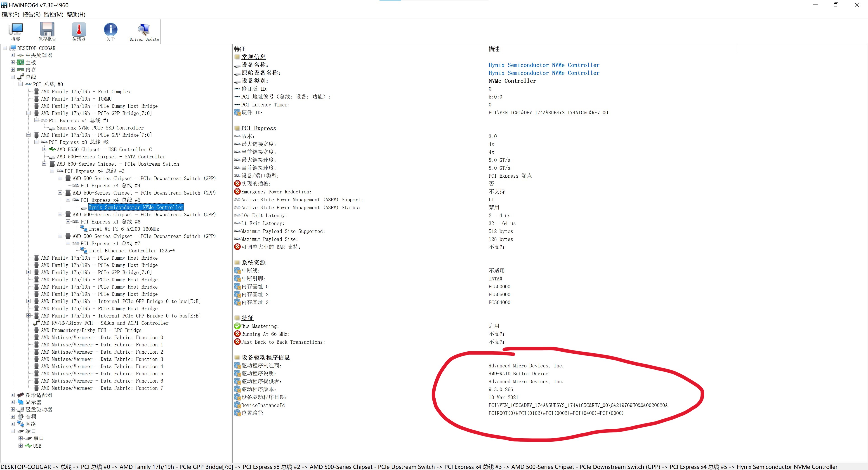The height and width of the screenshot is (470, 868).
Task: Select AMD 500-Series Chipset SATA Controller
Action: coord(111,157)
